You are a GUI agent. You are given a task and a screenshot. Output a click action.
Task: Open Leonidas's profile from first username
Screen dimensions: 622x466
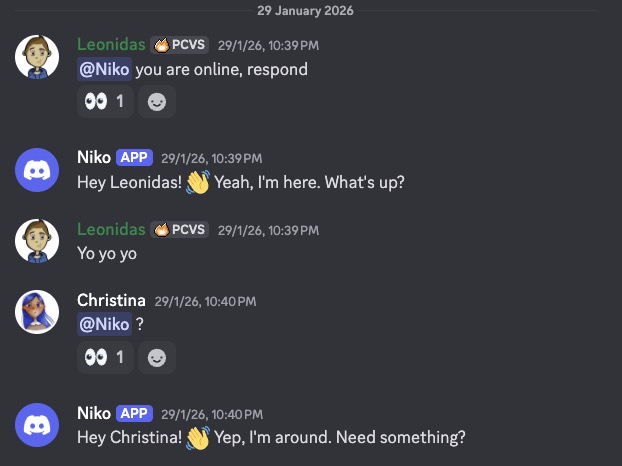(x=110, y=45)
